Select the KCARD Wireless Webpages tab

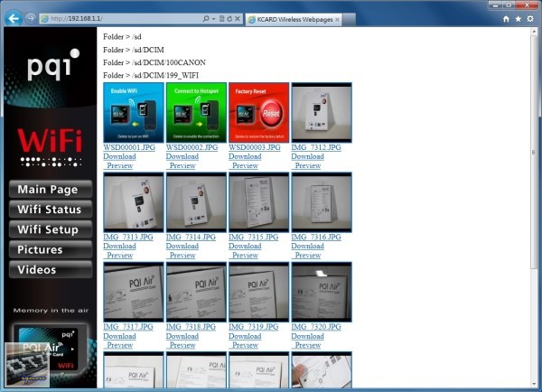(x=294, y=20)
